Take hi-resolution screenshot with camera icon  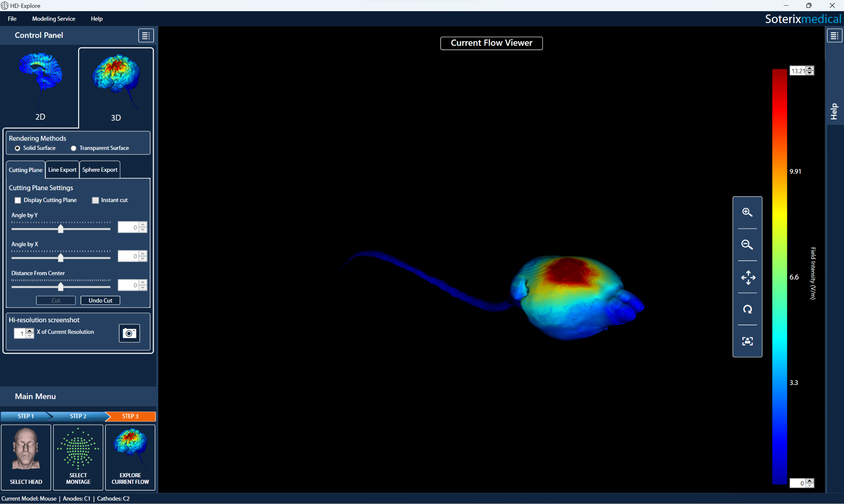click(129, 333)
